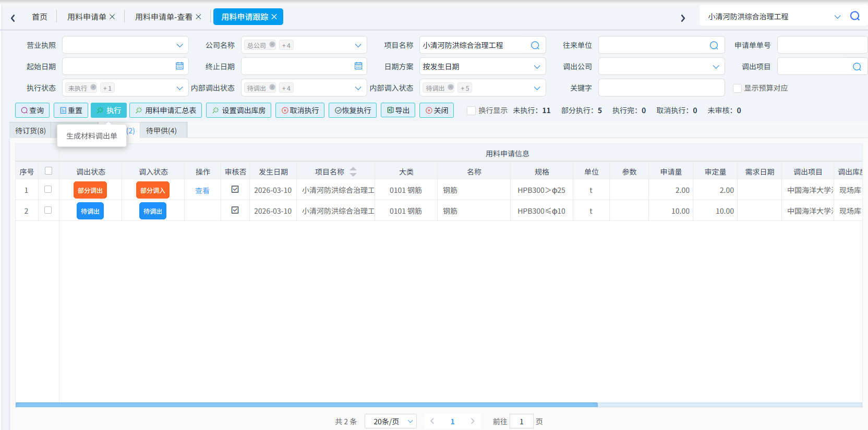Open the 终止日期 calendar picker icon

click(358, 66)
